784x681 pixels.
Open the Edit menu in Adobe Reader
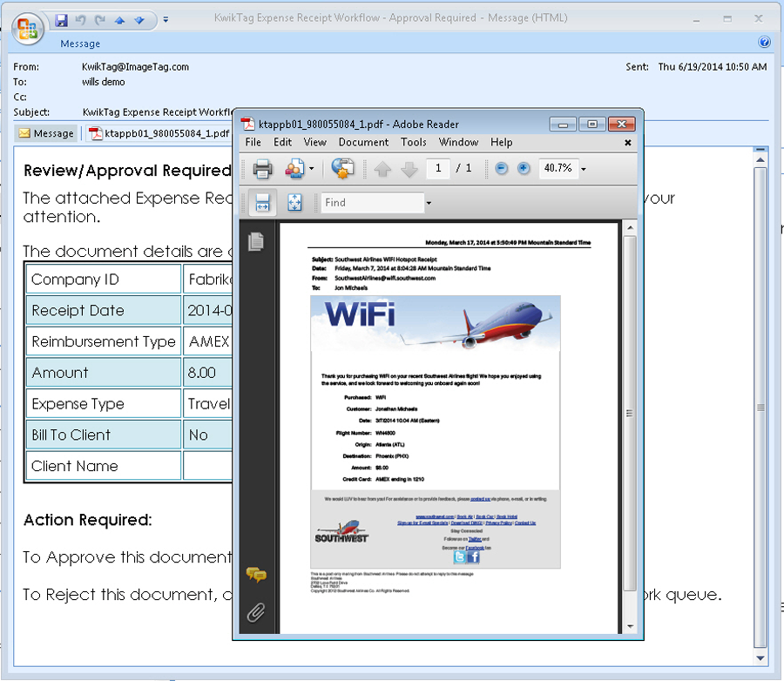point(282,143)
